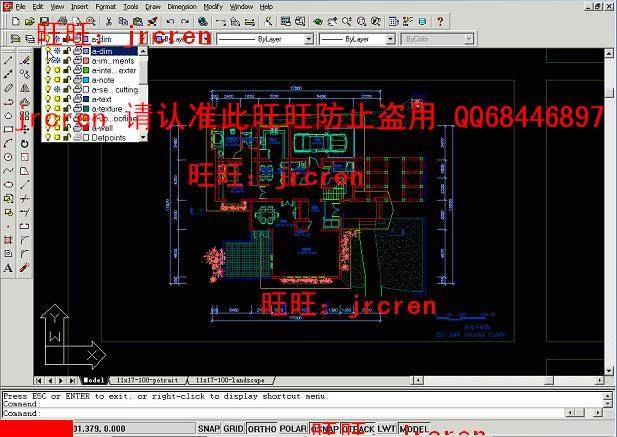Click into the bottom Command line
Image resolution: width=617 pixels, height=437 pixels.
point(283,413)
